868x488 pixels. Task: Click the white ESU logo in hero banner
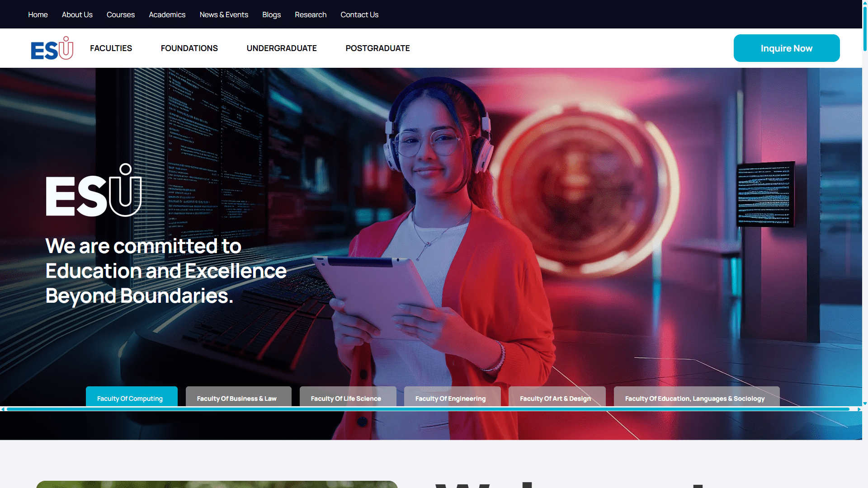pyautogui.click(x=94, y=190)
